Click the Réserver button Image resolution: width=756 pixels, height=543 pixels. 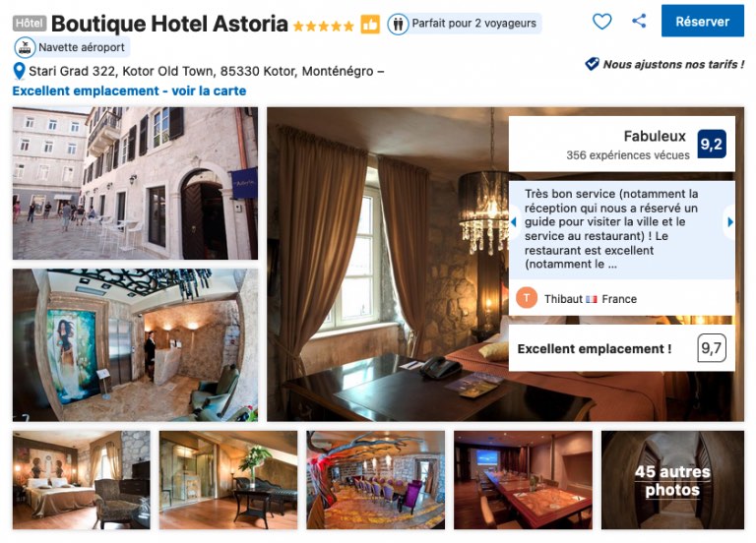(703, 22)
